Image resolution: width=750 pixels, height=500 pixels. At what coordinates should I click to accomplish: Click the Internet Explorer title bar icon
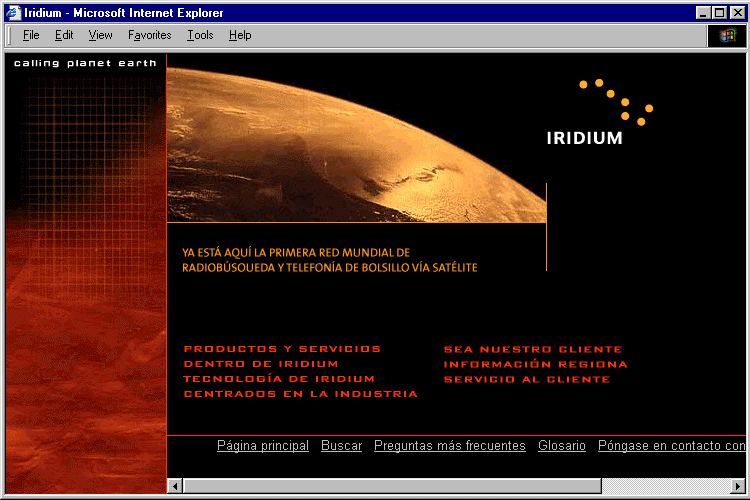(x=14, y=12)
